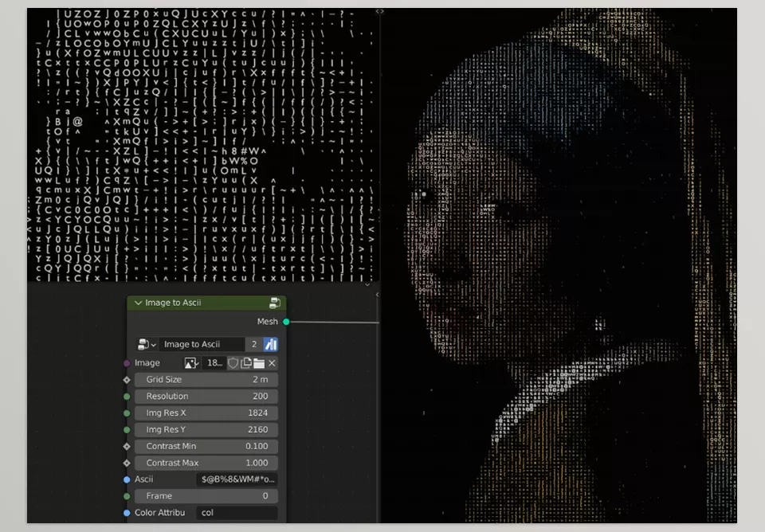765x532 pixels.
Task: Click the Mesh output socket
Action: (286, 322)
